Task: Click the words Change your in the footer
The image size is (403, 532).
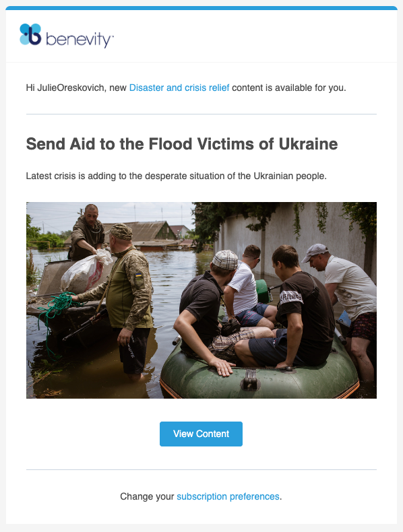Action: [147, 496]
